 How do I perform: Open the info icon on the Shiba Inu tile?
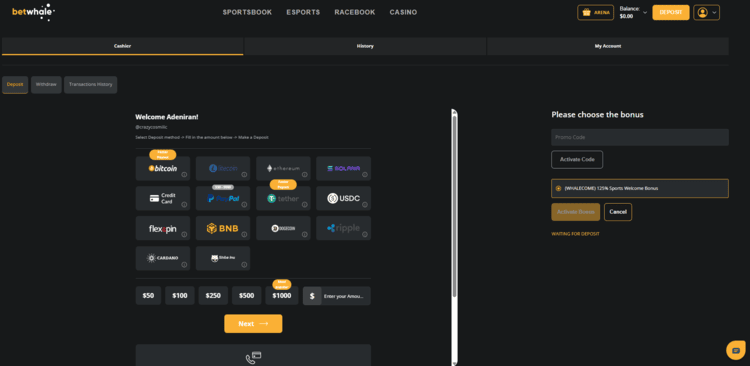(x=244, y=265)
